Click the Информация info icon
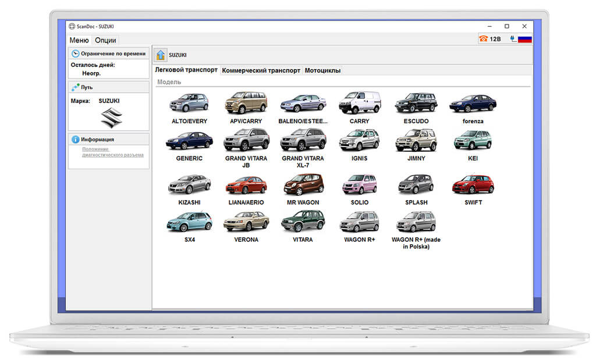This screenshot has width=596, height=364. [75, 140]
